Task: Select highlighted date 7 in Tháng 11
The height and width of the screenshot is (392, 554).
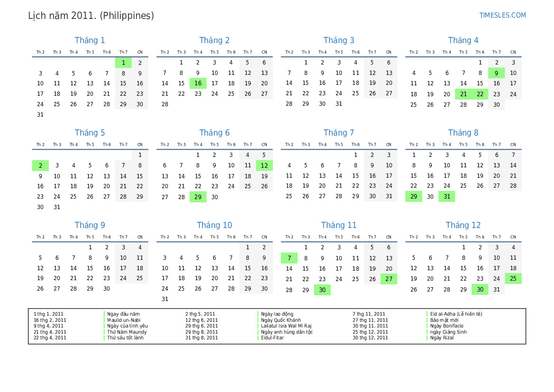Action: pyautogui.click(x=289, y=258)
